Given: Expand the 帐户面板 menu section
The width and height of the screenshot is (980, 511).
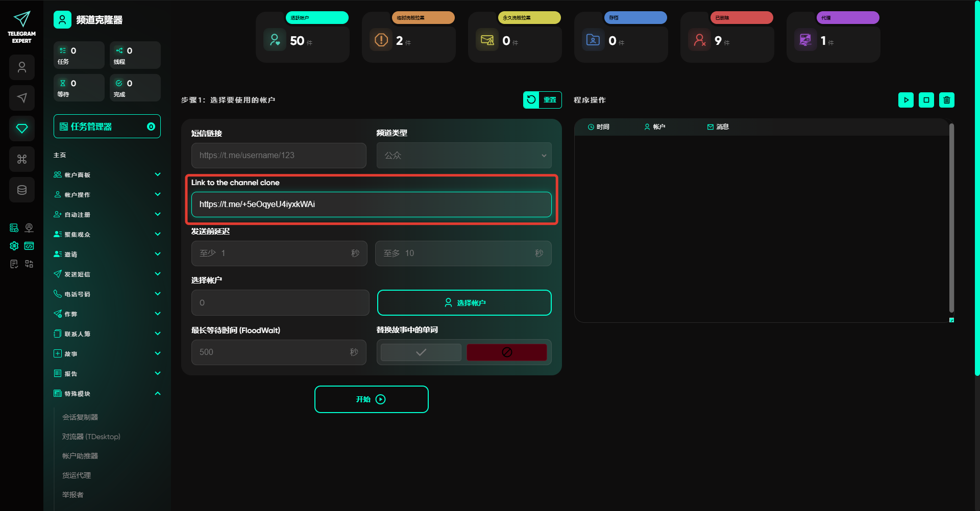Looking at the screenshot, I should tap(107, 175).
